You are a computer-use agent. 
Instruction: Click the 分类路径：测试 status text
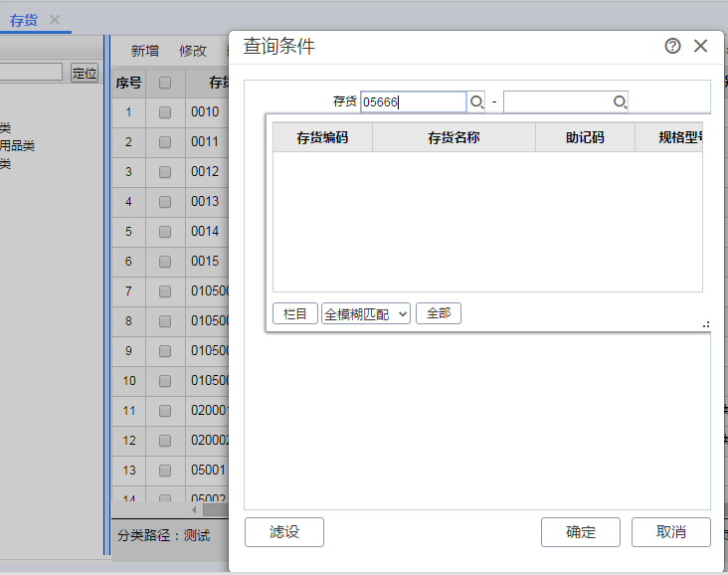tap(163, 535)
